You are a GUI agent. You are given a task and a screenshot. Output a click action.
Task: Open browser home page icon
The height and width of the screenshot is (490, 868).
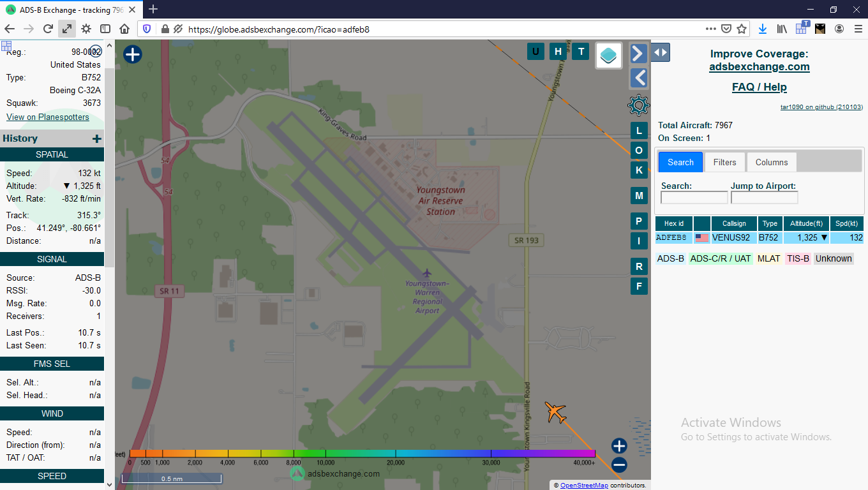pyautogui.click(x=124, y=29)
